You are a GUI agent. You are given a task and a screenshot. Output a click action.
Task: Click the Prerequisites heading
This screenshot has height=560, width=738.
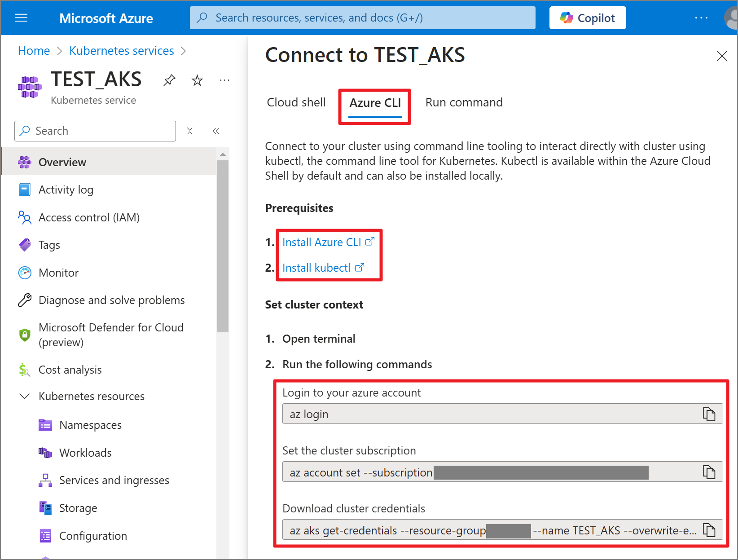(x=299, y=208)
